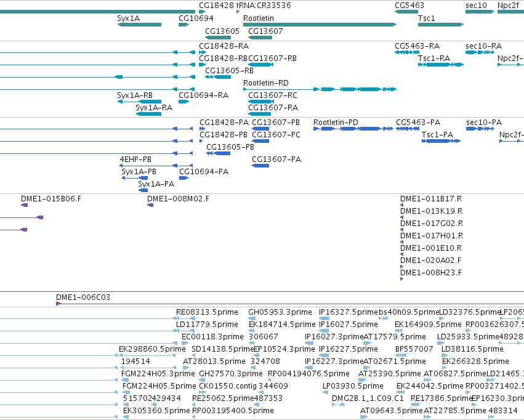Open the SD14138.5prime EST label
Image resolution: width=524 pixels, height=420 pixels.
tap(222, 350)
